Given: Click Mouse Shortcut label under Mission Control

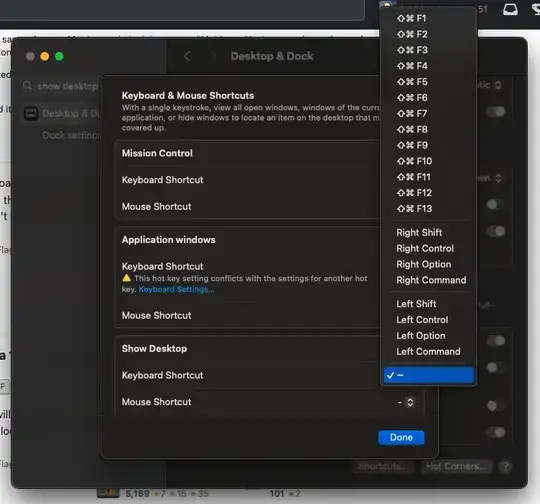Looking at the screenshot, I should (x=156, y=207).
